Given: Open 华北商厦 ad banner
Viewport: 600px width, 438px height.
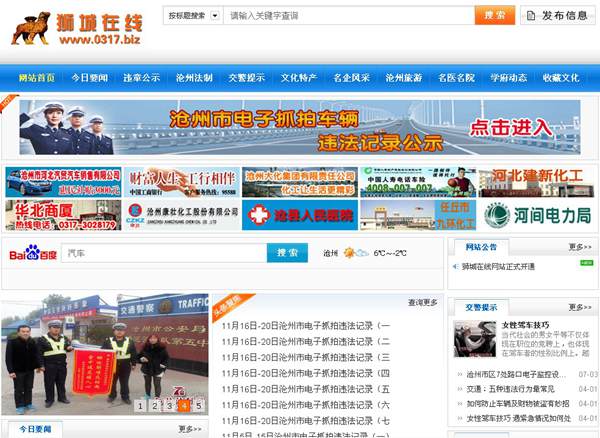Looking at the screenshot, I should [x=64, y=215].
